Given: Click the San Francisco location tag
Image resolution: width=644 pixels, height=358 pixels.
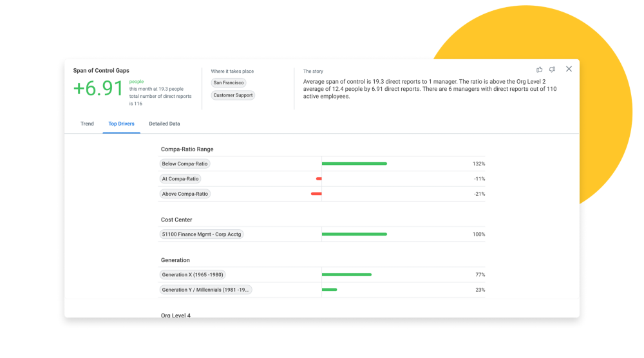Looking at the screenshot, I should click(x=229, y=83).
